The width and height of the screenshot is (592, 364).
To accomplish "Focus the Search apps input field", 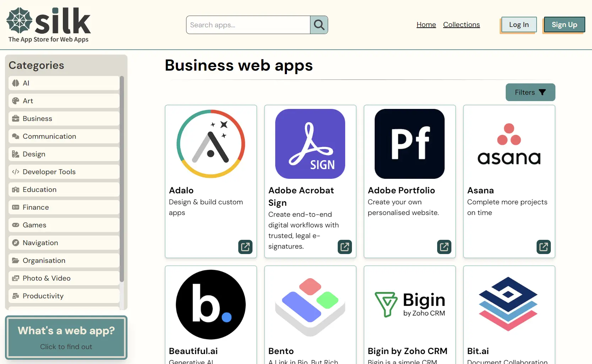I will click(248, 25).
